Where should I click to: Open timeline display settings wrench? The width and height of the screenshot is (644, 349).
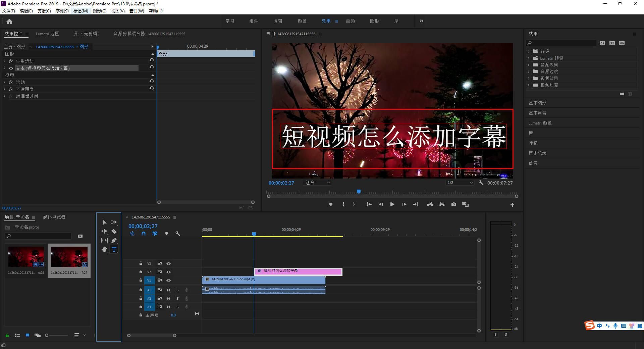pos(178,234)
